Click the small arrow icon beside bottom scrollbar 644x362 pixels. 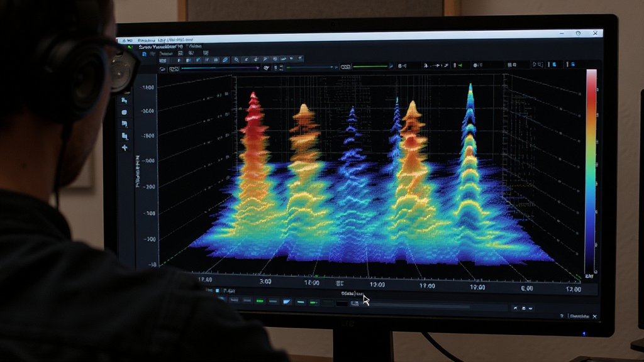click(515, 308)
